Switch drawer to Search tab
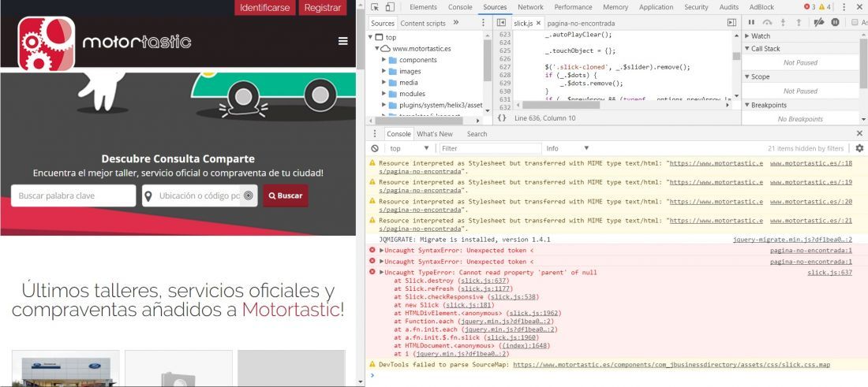This screenshot has height=387, width=868. point(477,134)
